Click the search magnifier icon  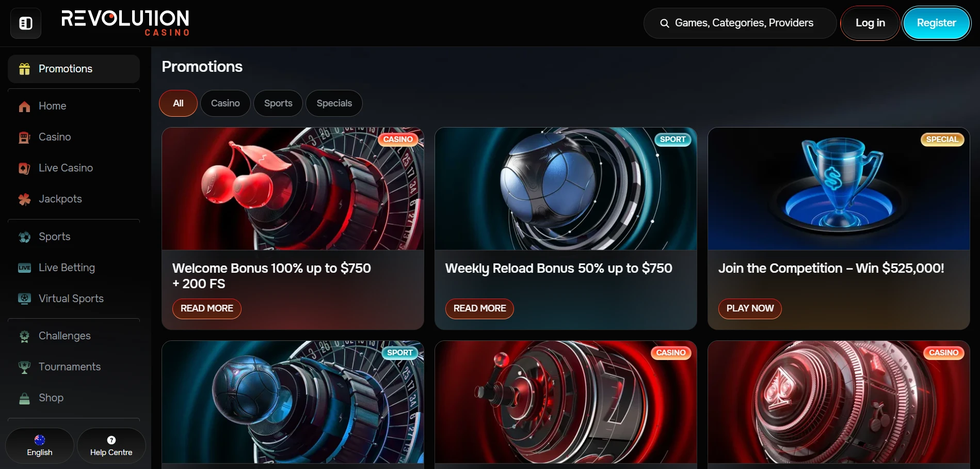click(665, 23)
